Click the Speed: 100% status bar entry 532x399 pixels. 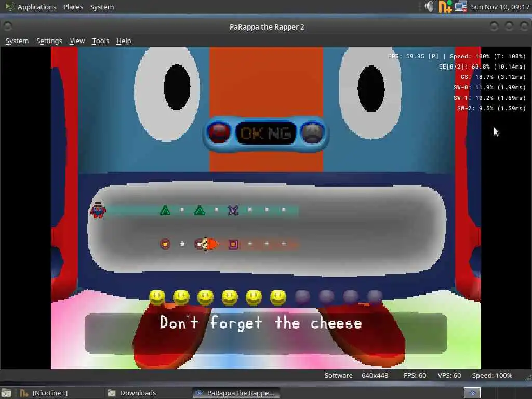click(492, 375)
